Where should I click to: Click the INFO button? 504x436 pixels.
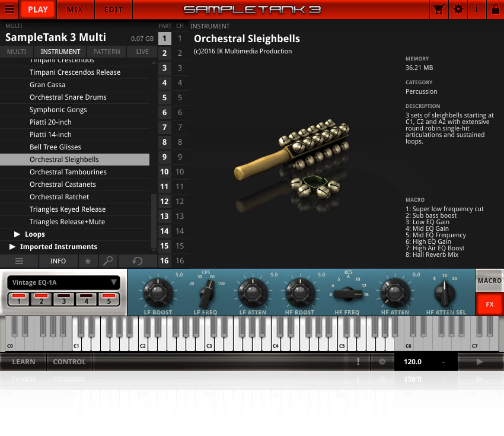point(58,261)
